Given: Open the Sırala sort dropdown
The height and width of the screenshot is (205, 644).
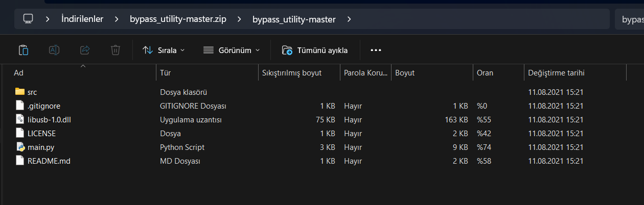Looking at the screenshot, I should [x=164, y=50].
